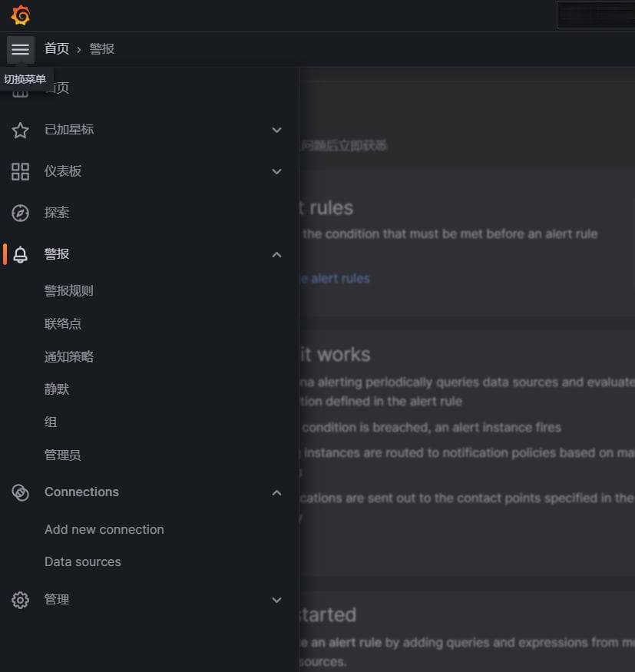Click the dashboards grid icon

pyautogui.click(x=20, y=171)
